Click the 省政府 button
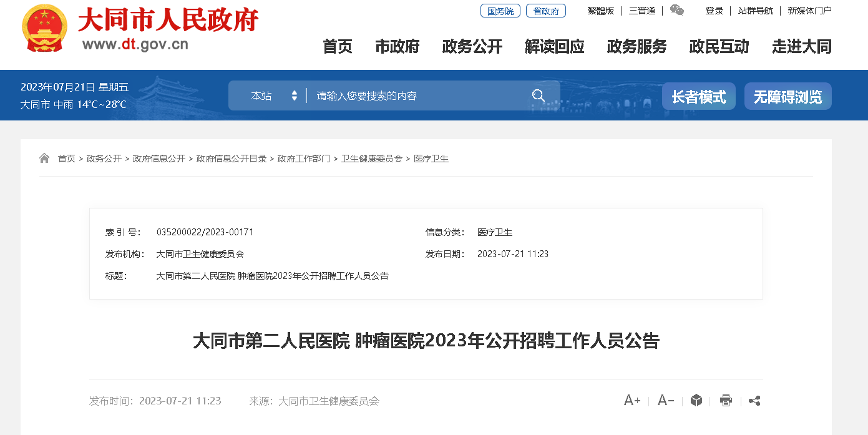 [x=546, y=11]
